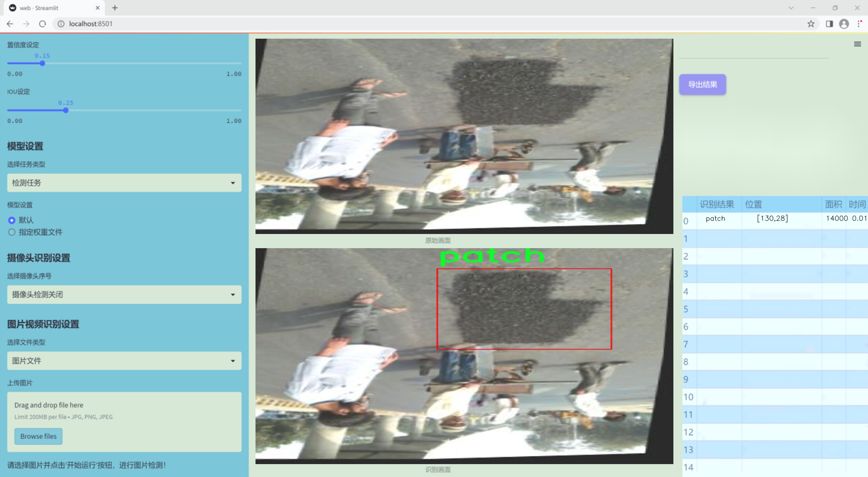Click the IOU slider handle at 0.25
Image resolution: width=868 pixels, height=477 pixels.
point(66,110)
